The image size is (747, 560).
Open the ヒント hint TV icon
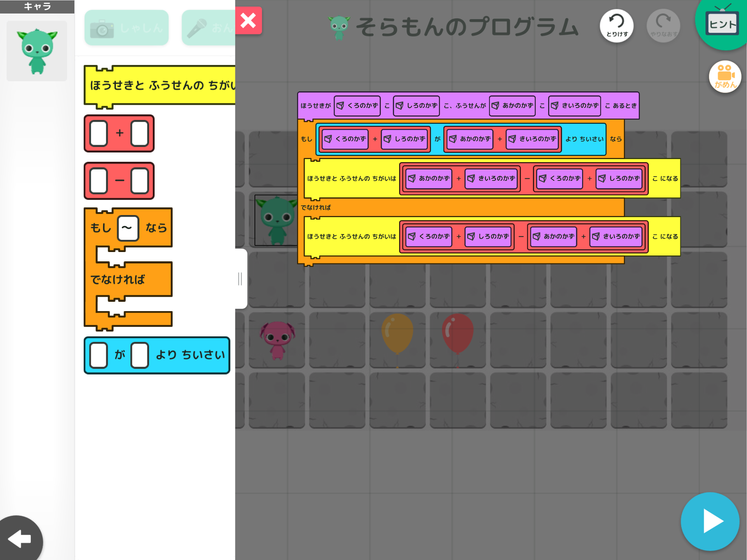722,23
